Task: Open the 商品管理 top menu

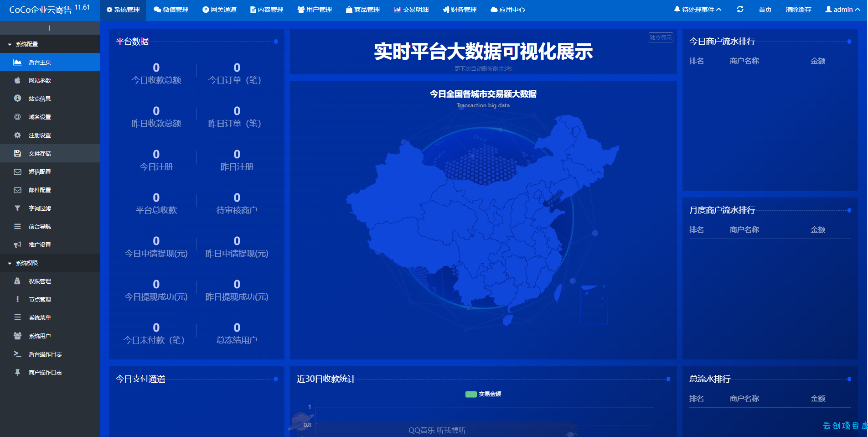Action: 362,10
